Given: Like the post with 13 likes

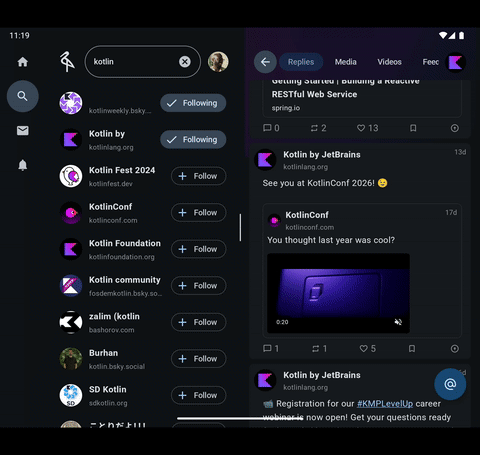Looking at the screenshot, I should [368, 128].
